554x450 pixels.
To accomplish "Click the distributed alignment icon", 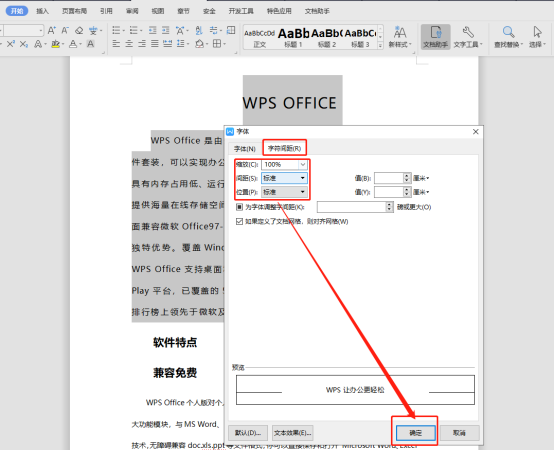I will tap(167, 44).
